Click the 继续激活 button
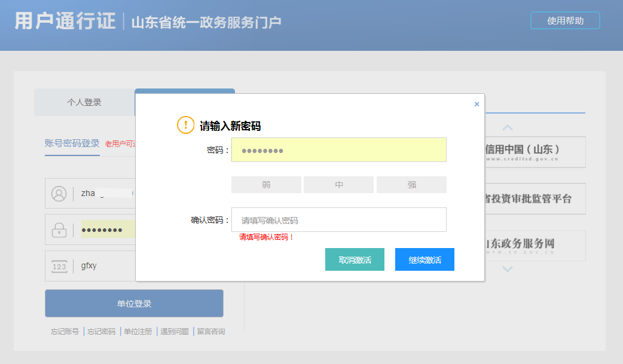The height and width of the screenshot is (364, 623). (x=425, y=259)
